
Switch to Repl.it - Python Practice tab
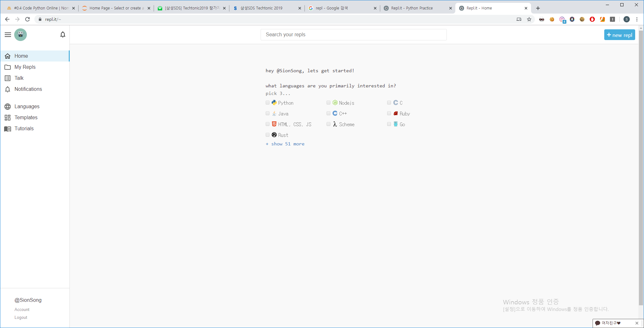[417, 8]
